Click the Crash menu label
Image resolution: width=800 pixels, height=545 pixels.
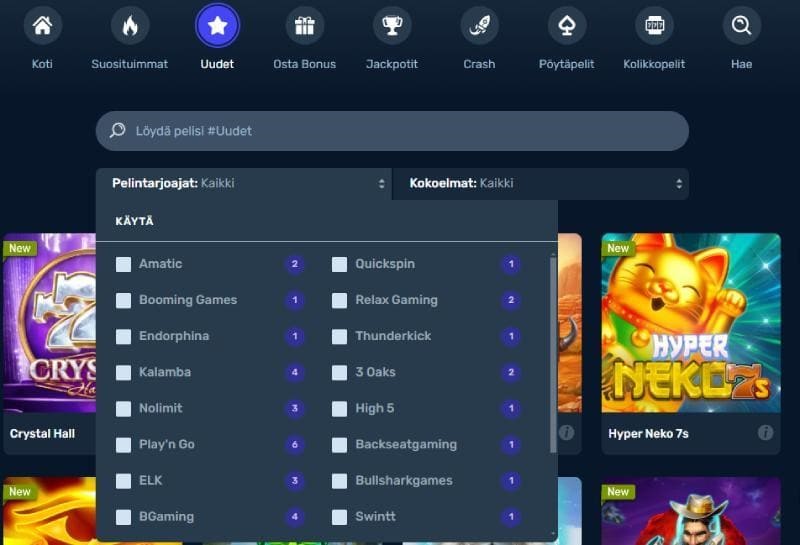tap(480, 64)
